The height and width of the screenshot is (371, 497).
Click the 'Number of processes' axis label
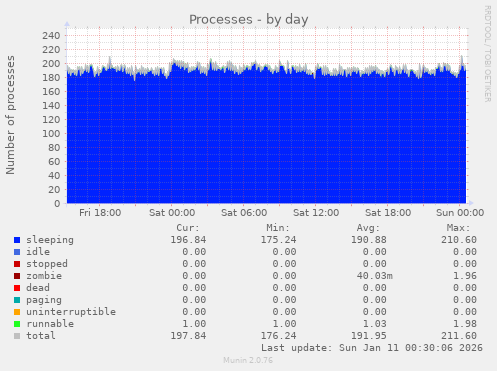click(10, 115)
